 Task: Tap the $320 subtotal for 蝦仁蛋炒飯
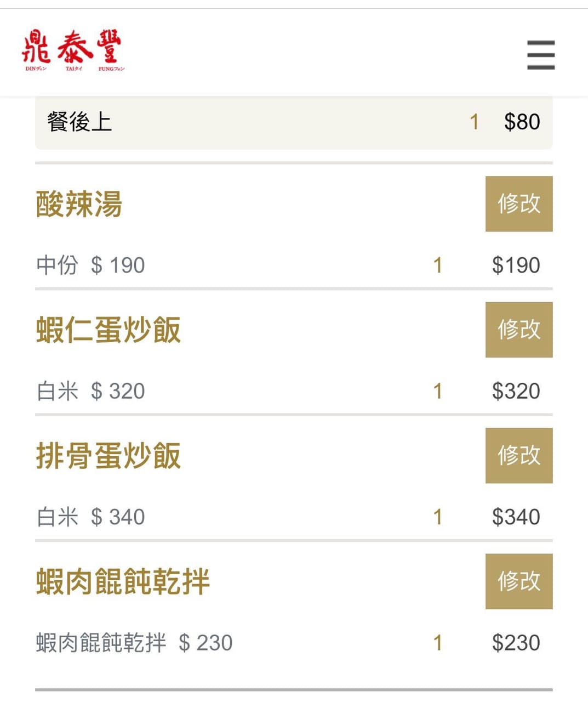point(516,391)
